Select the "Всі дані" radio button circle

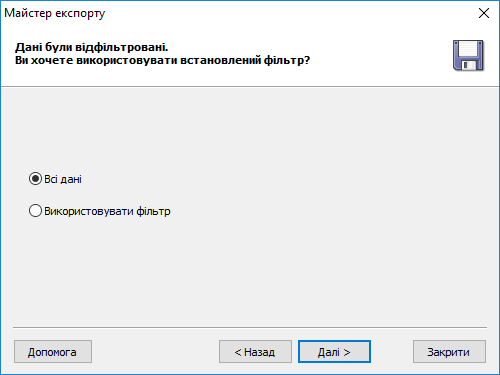point(35,179)
